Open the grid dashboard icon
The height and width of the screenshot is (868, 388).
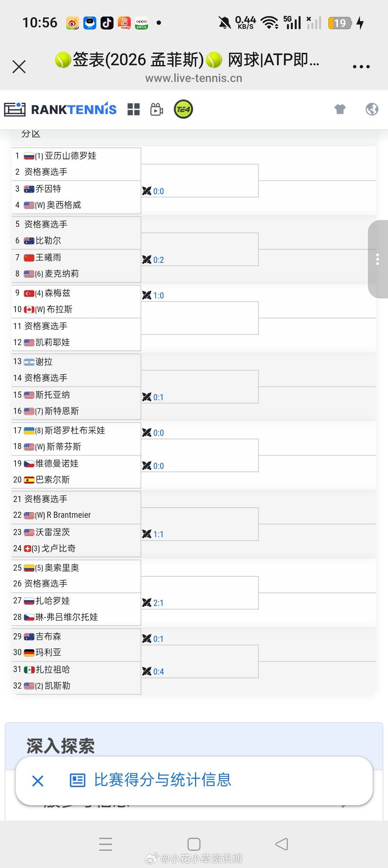[134, 109]
